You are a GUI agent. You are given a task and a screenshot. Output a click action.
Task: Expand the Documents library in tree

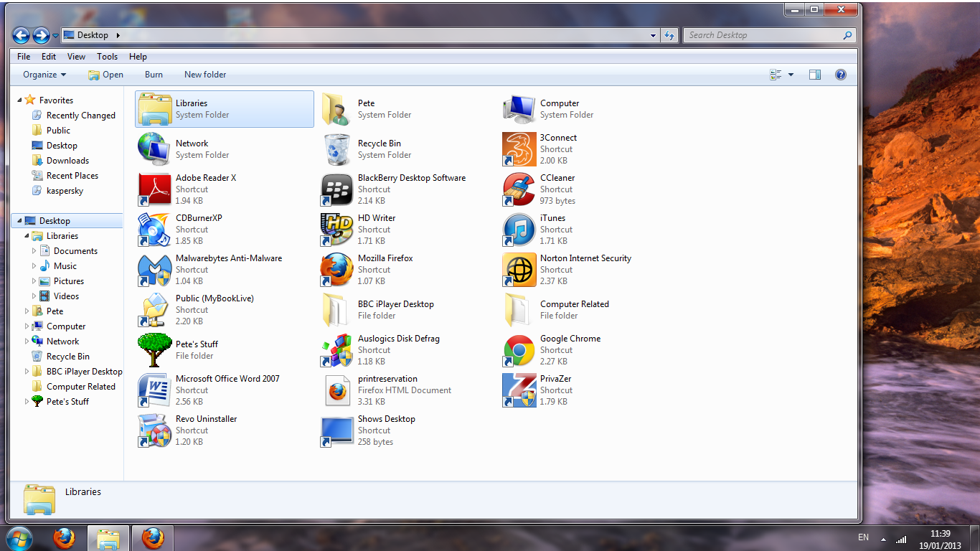click(x=34, y=251)
